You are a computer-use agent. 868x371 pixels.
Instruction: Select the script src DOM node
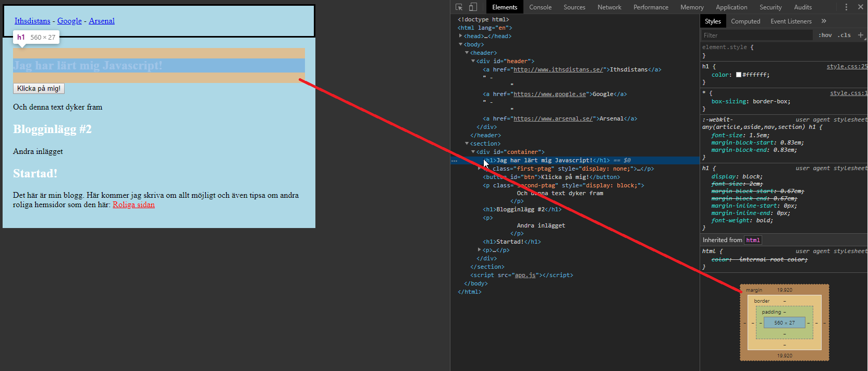point(521,275)
